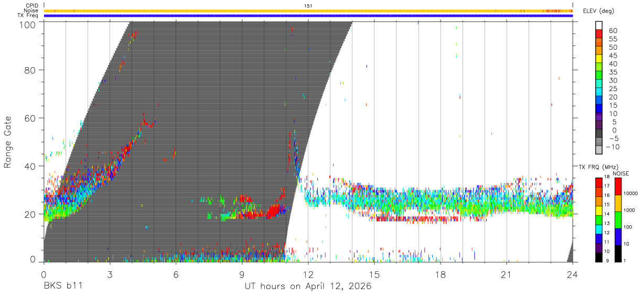The width and height of the screenshot is (644, 297).
Task: Click the 60 tick on the Range Gate axis
Action: point(31,118)
